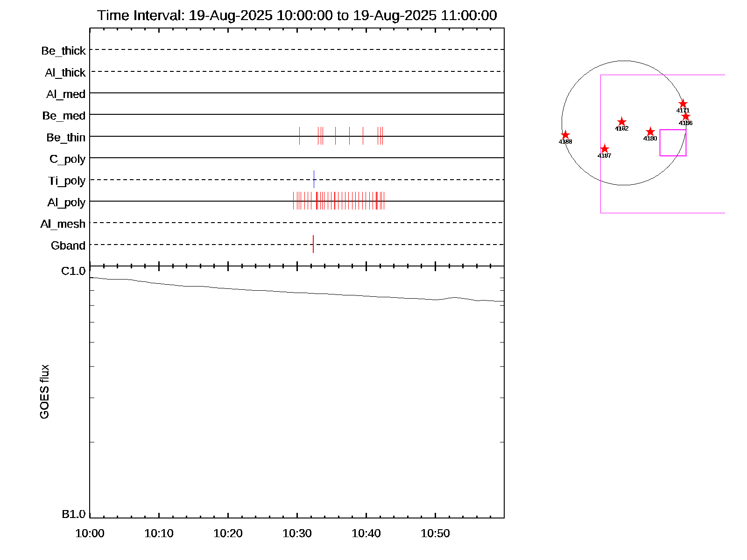
Task: Click the C1.0 flux level label
Action: click(73, 271)
